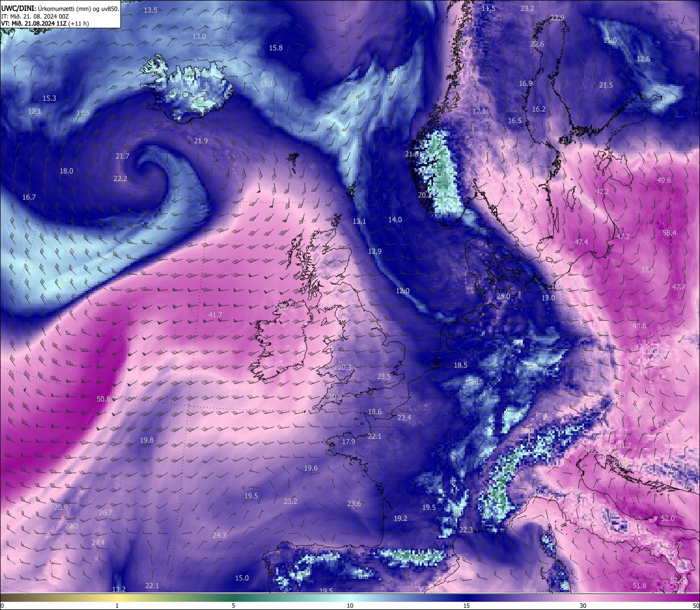Click the 14.0 value in the North Sea

(x=395, y=219)
